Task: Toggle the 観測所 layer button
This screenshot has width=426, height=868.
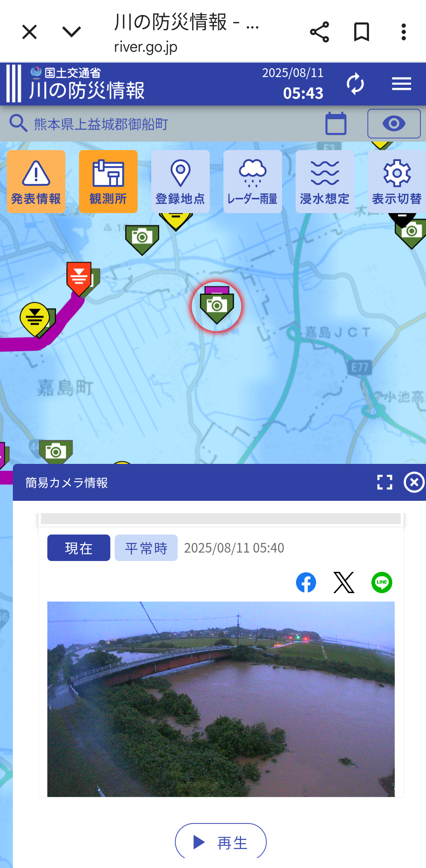Action: click(108, 181)
